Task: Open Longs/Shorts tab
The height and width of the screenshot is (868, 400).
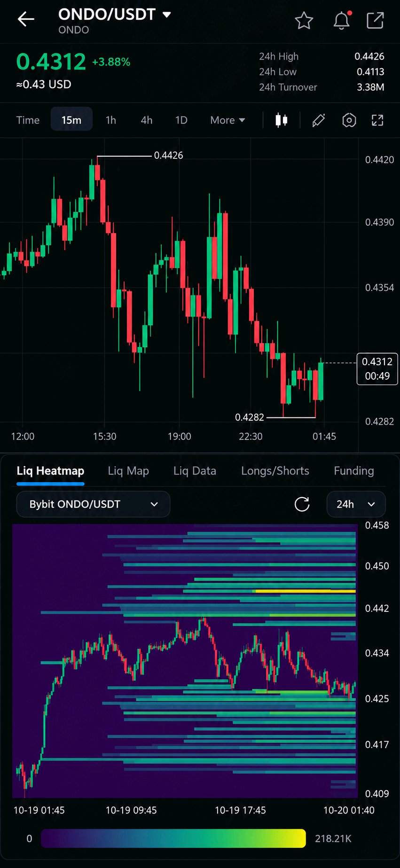Action: pyautogui.click(x=275, y=471)
